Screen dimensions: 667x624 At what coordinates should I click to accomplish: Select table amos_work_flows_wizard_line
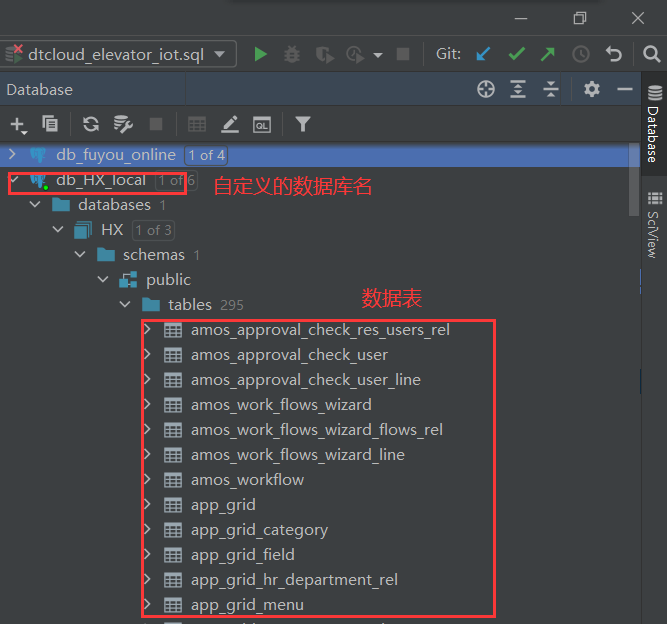pos(298,455)
